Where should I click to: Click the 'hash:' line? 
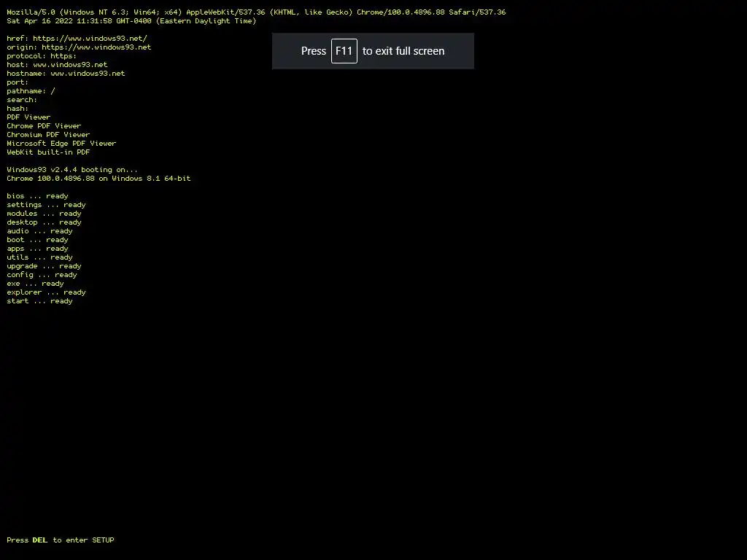click(x=18, y=109)
